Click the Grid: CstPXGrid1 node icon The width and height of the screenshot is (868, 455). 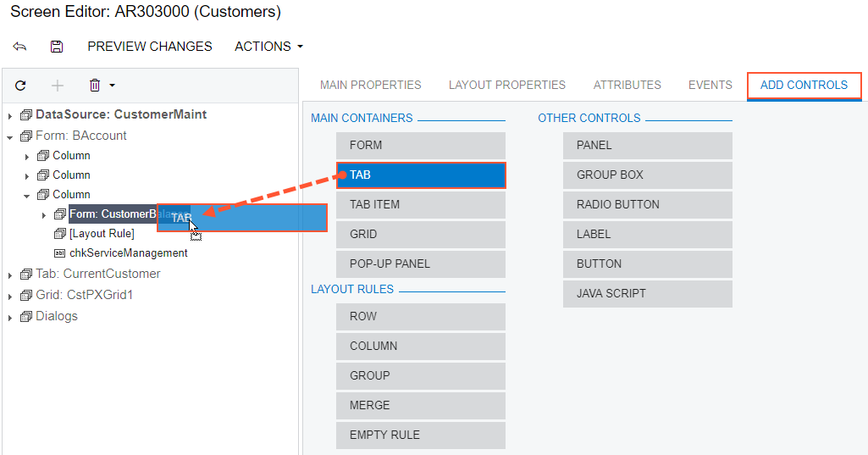click(25, 295)
